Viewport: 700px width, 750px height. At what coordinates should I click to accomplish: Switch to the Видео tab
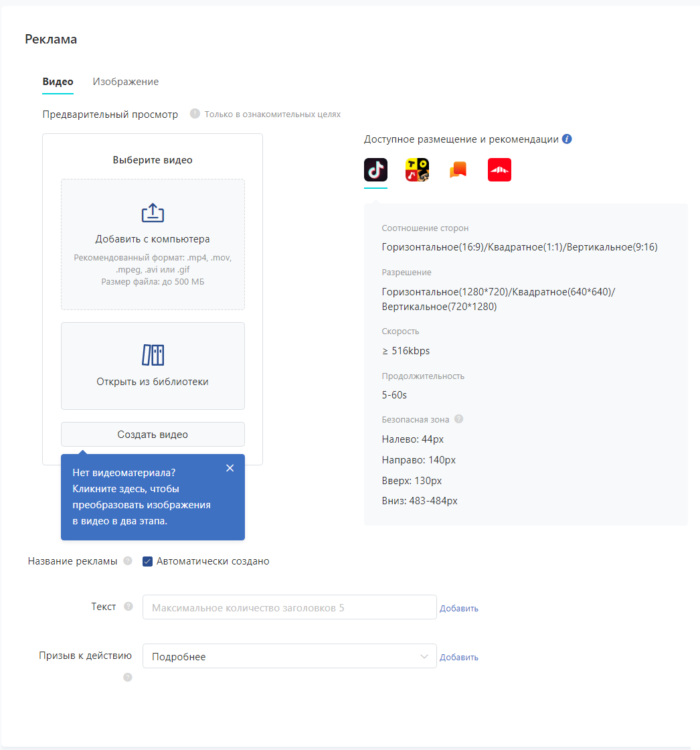[x=58, y=82]
